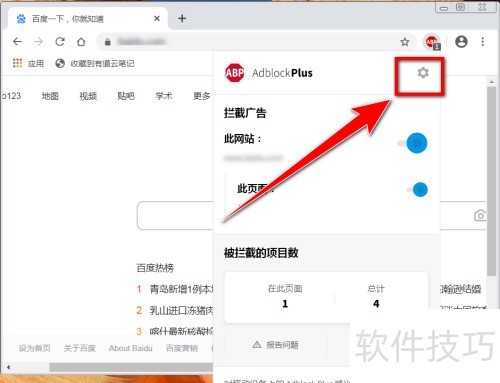Open 学术 link on Baidu
Viewport: 500px width, 383px height.
(164, 96)
